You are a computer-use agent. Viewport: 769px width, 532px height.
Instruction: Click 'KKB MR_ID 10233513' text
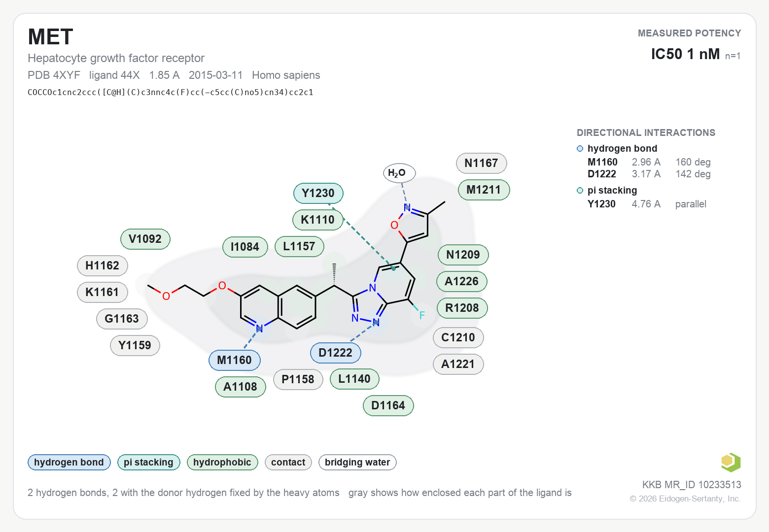pos(692,485)
